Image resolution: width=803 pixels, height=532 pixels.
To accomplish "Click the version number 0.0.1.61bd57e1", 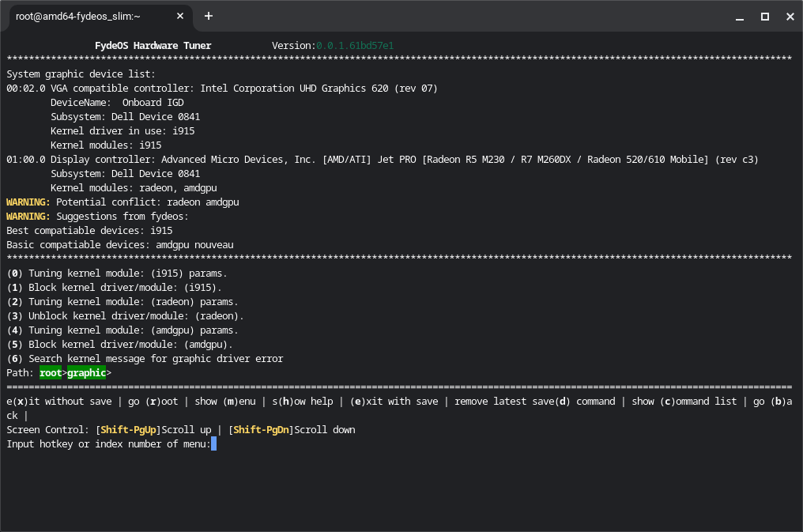I will tap(355, 46).
